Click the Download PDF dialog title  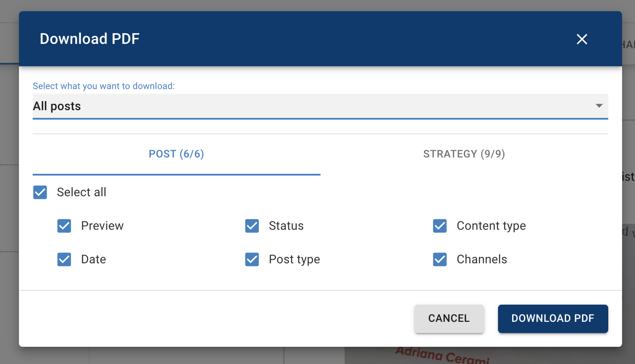click(90, 39)
